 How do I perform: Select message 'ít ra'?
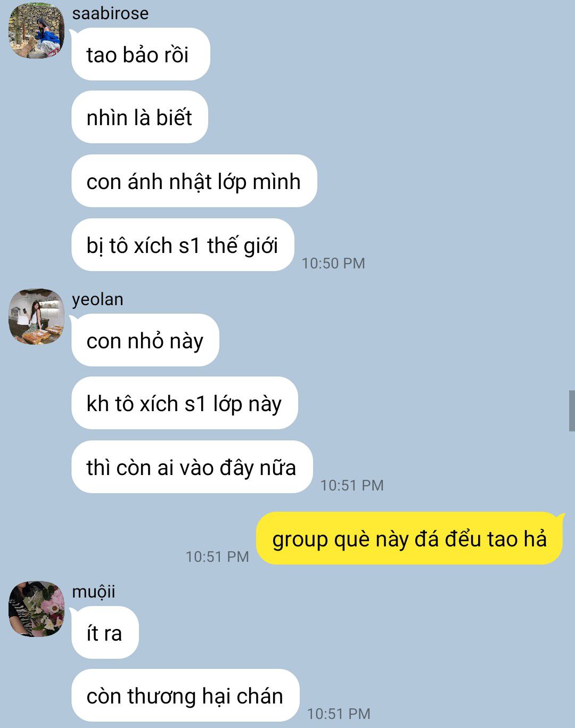point(105,633)
